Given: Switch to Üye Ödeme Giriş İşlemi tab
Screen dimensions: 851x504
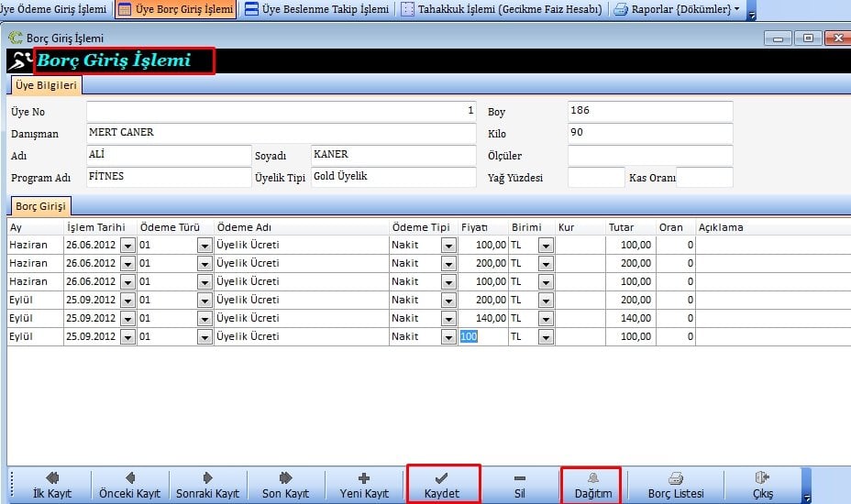Looking at the screenshot, I should point(53,10).
